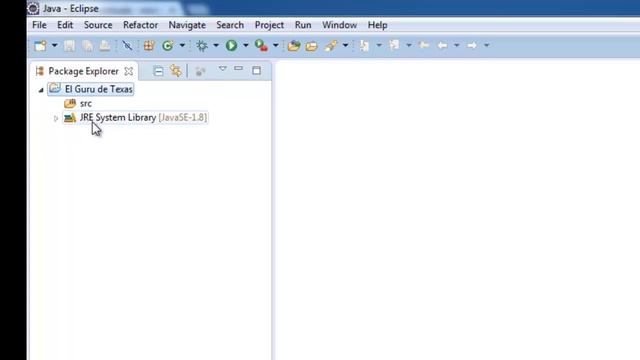Screen dimensions: 640x360
Task: Select the El Guru de Texas project
Action: (99, 89)
